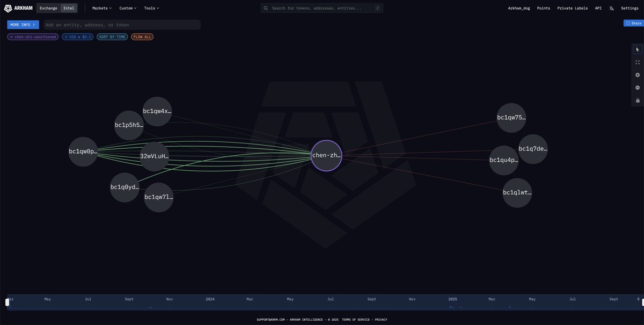
Task: Focus the top search bar
Action: (322, 8)
